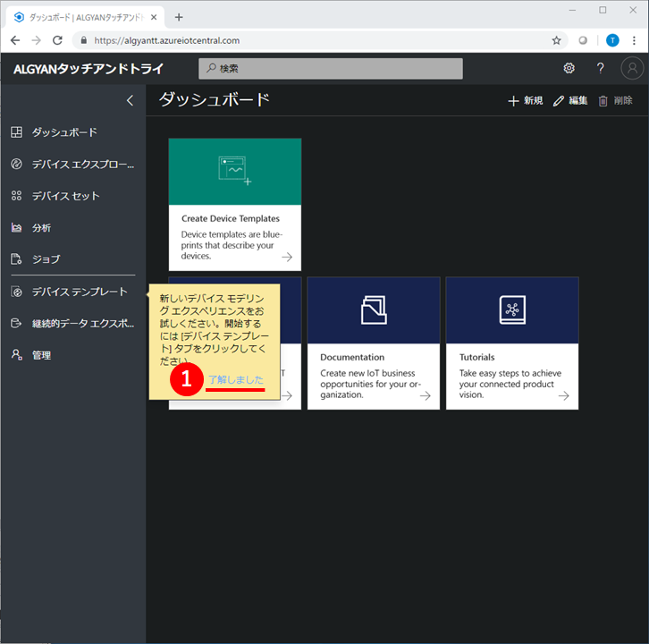The image size is (649, 644).
Task: Click the jobs document icon in sidebar
Action: click(x=16, y=258)
